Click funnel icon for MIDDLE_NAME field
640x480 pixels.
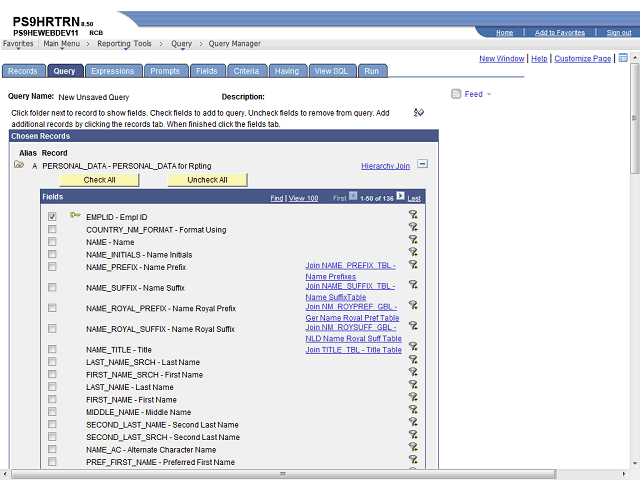(413, 409)
